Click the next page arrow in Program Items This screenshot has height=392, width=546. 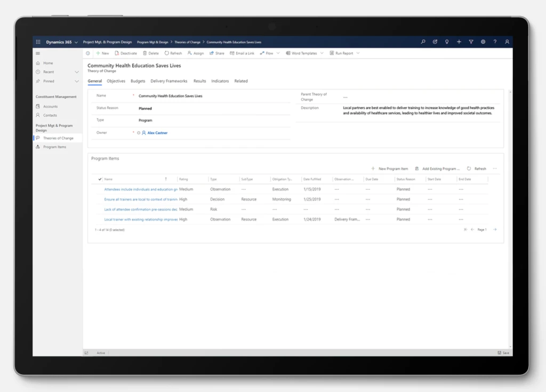(x=494, y=229)
